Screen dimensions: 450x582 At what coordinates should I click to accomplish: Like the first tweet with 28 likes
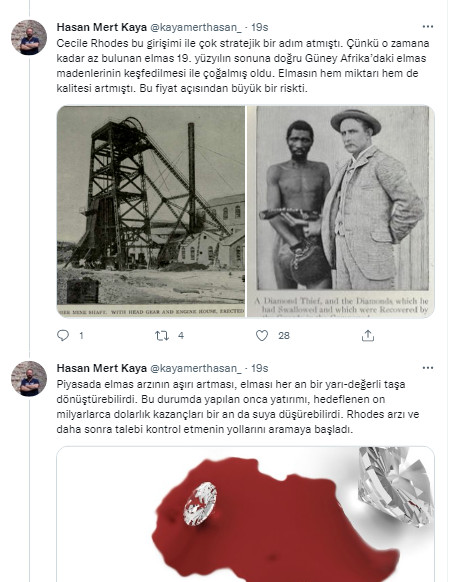(x=262, y=336)
